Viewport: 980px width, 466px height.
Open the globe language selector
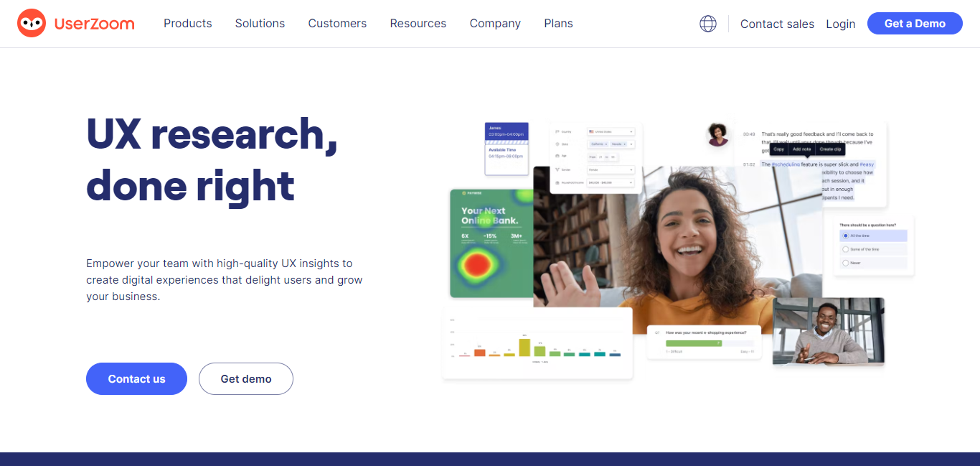708,24
